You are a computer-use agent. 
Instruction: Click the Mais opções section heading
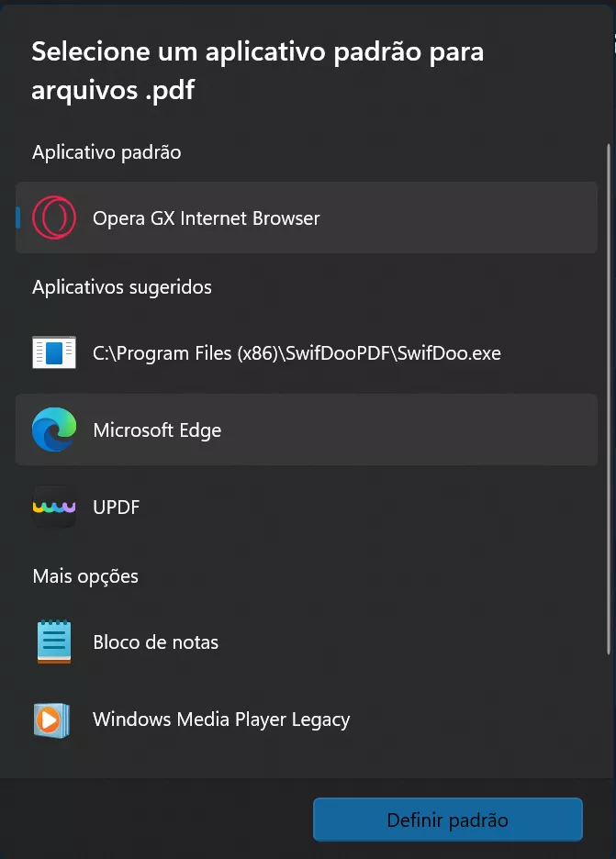tap(84, 576)
